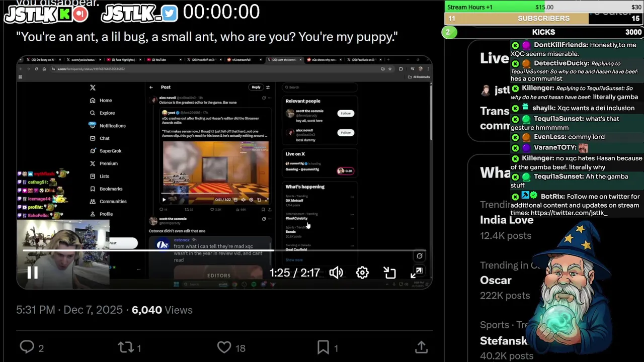
Task: Click the Lists icon in recorded sidebar
Action: [93, 176]
